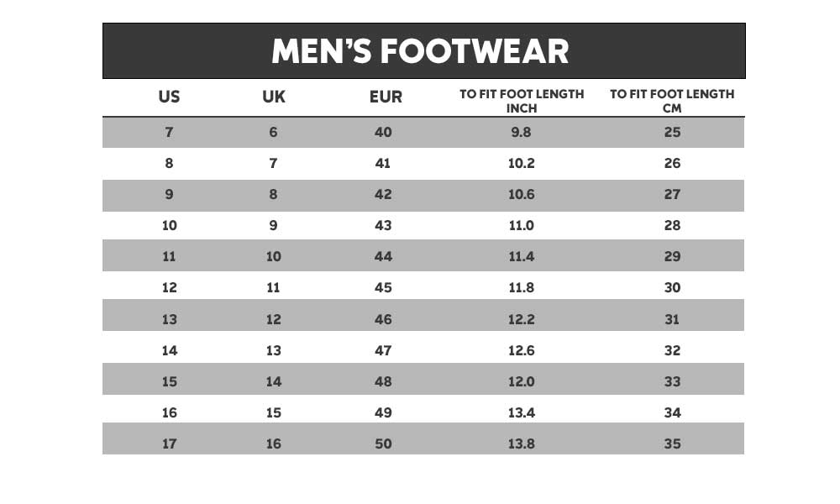The image size is (840, 504).
Task: Select the EUR size 50 cell
Action: tap(383, 444)
